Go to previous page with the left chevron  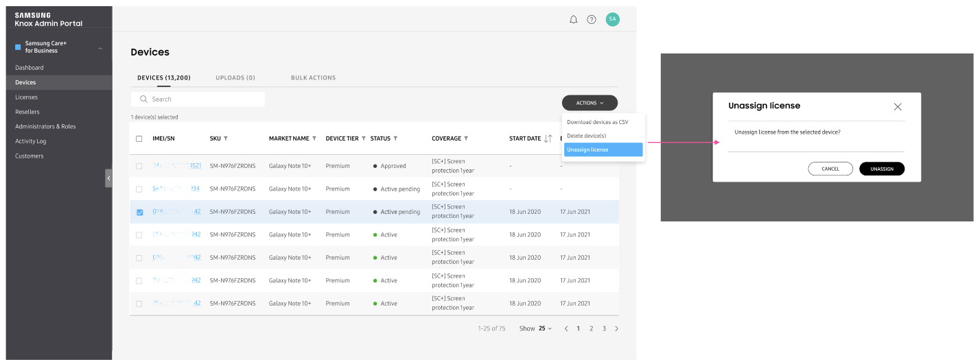point(566,328)
